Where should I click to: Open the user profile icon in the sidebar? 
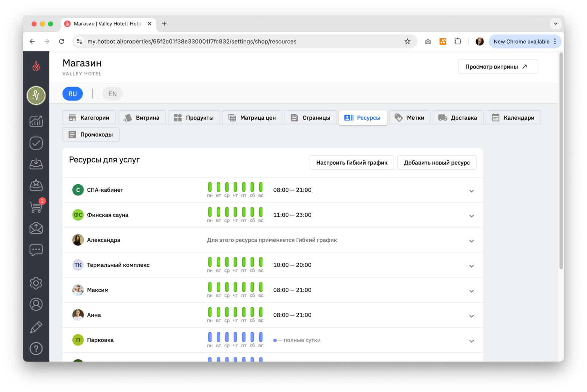pos(36,304)
